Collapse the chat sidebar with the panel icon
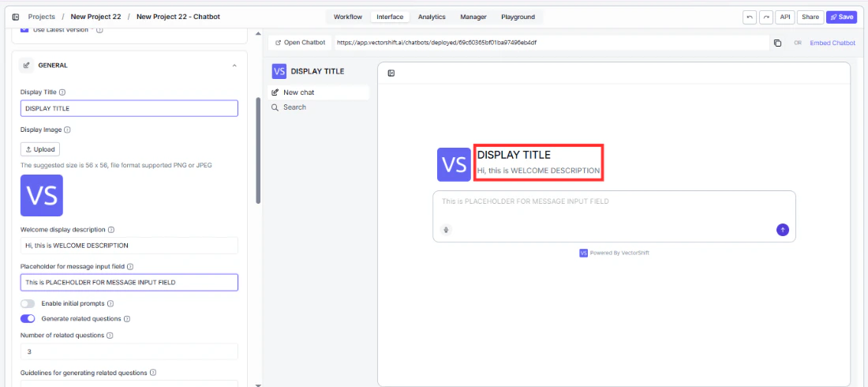Image resolution: width=868 pixels, height=387 pixels. [391, 73]
